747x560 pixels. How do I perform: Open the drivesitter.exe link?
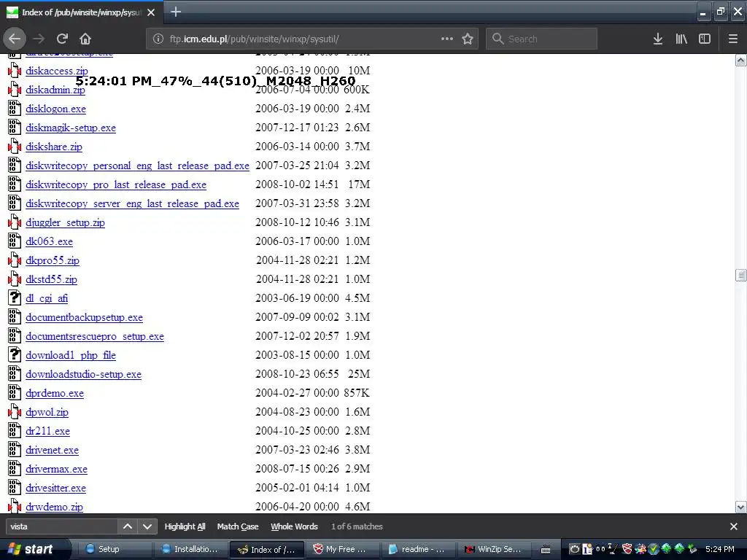55,488
